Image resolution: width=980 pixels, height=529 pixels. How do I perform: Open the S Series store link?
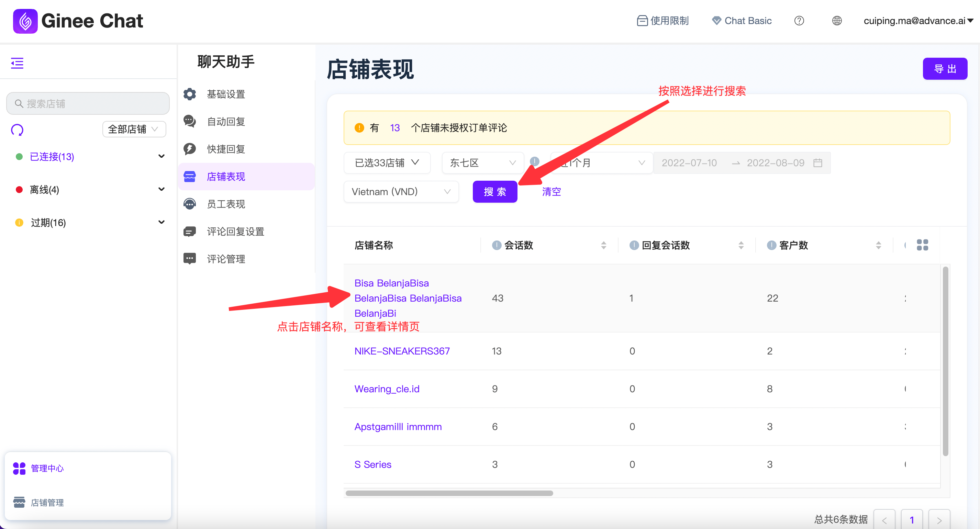tap(372, 464)
